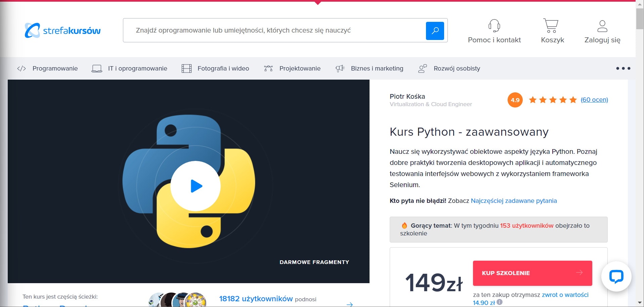This screenshot has height=307, width=644.
Task: Click the person icon for Rozwój osobisty
Action: 423,69
